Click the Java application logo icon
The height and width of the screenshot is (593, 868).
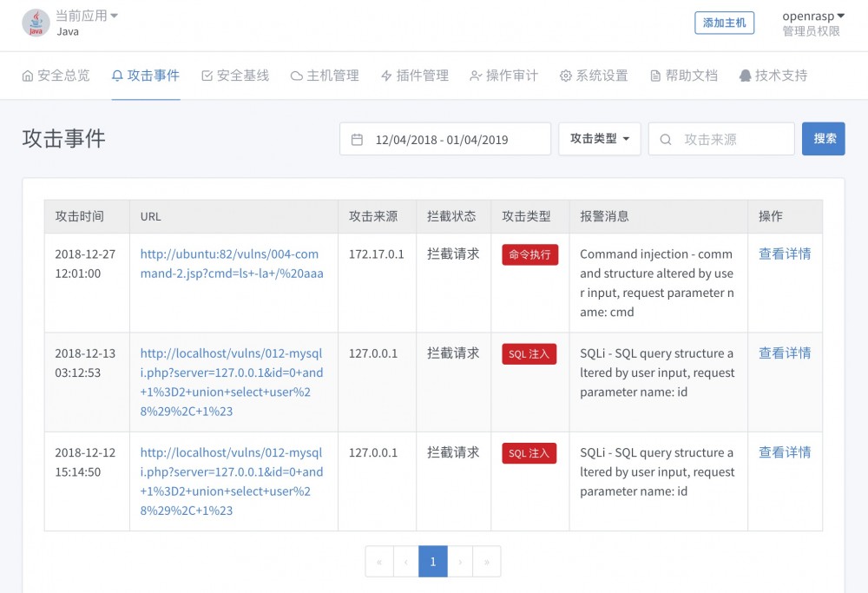coord(36,23)
